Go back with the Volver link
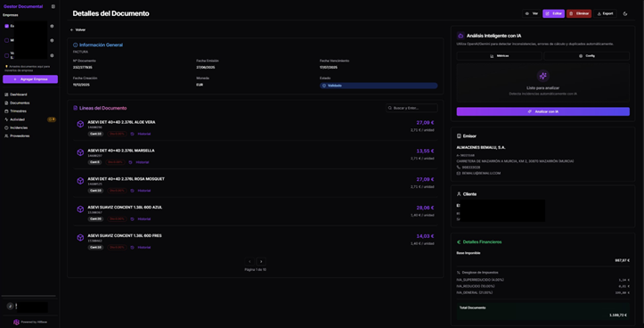This screenshot has height=328, width=644. point(77,29)
